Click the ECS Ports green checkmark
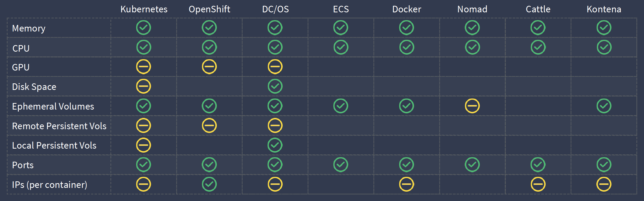The image size is (644, 201). (x=341, y=165)
